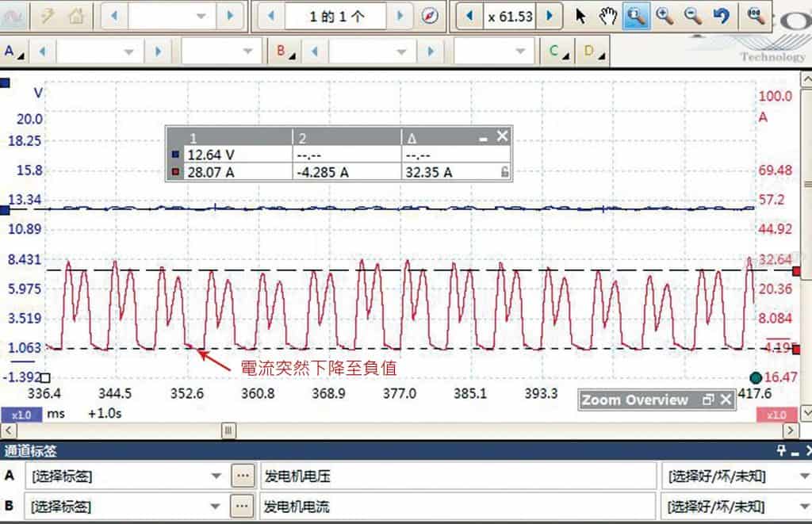Minimize the ruler measurement box
This screenshot has height=524, width=812.
pos(483,138)
